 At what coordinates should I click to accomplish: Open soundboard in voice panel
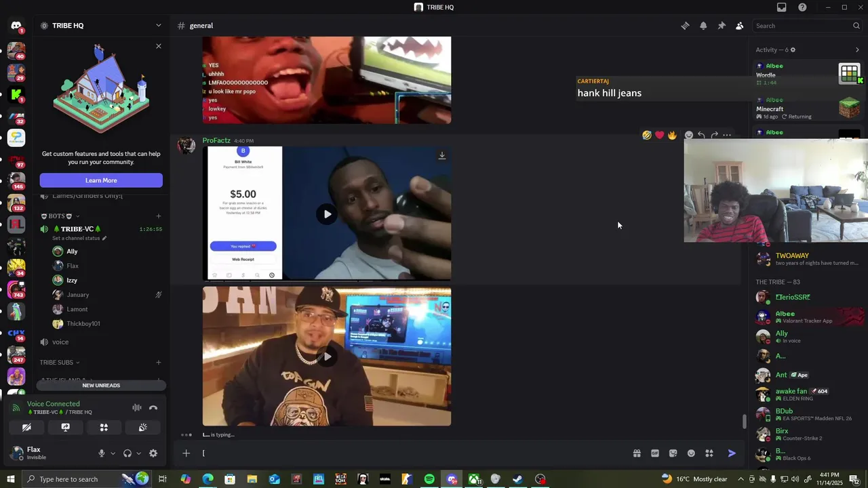[x=142, y=428]
